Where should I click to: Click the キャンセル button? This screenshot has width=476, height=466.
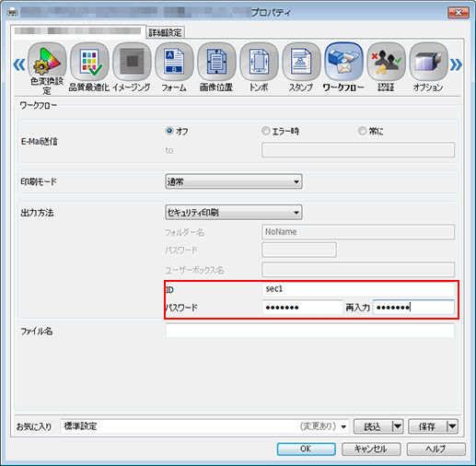371,449
